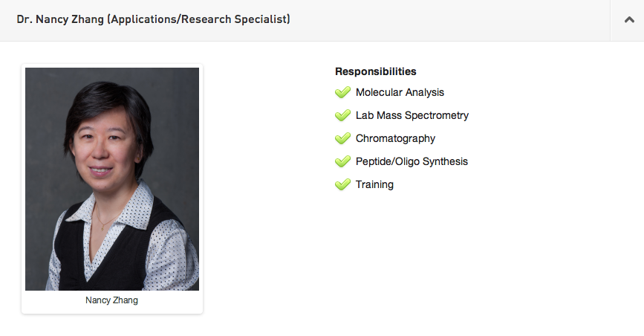Click the Chromatography responsibility label

pyautogui.click(x=395, y=138)
